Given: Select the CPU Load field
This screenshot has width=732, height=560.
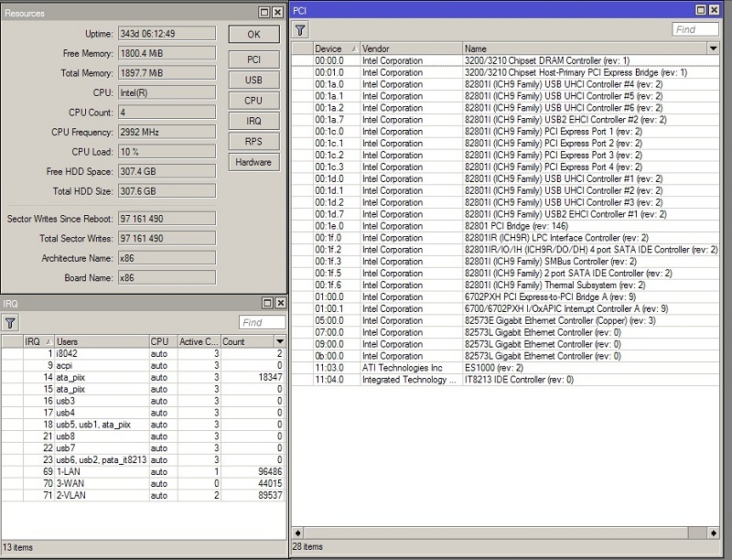Looking at the screenshot, I should click(167, 152).
